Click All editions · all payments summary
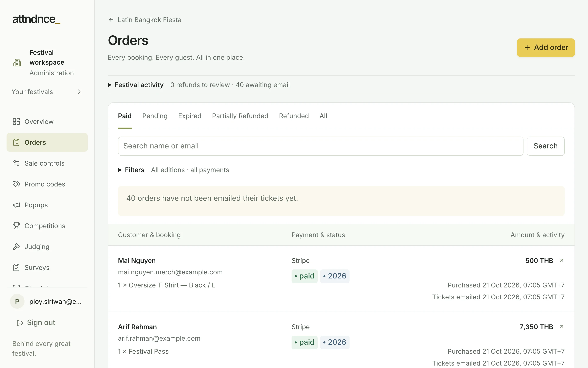This screenshot has width=588, height=368. (x=190, y=170)
